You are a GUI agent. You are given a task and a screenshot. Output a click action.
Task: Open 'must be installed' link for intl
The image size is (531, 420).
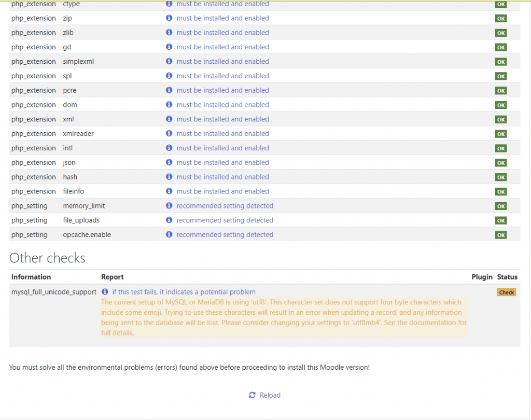[223, 148]
